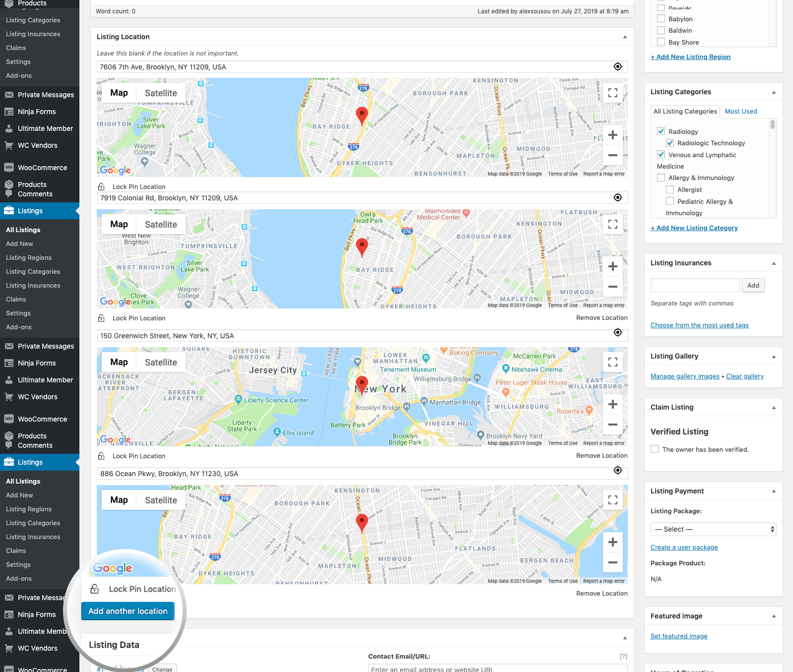Click the Add another location button
The height and width of the screenshot is (672, 793).
click(x=128, y=611)
